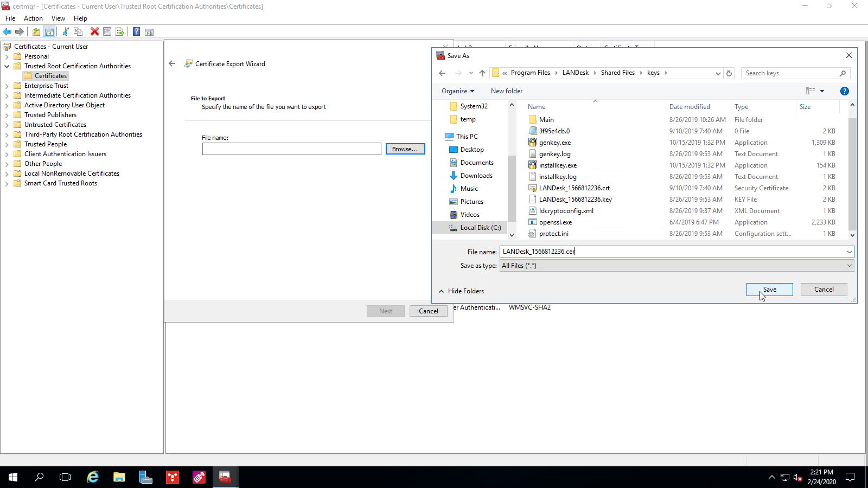Image resolution: width=868 pixels, height=488 pixels.
Task: Click the Copy toolbar icon
Action: point(78,31)
